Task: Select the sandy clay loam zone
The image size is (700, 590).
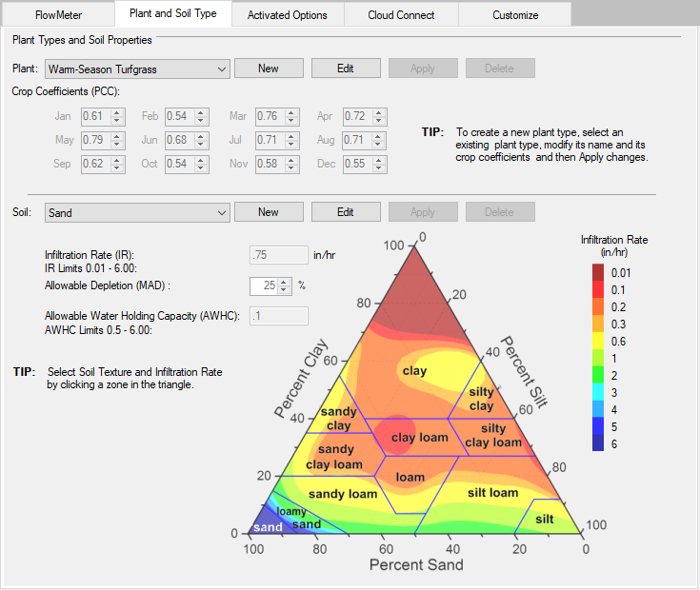Action: 334,457
